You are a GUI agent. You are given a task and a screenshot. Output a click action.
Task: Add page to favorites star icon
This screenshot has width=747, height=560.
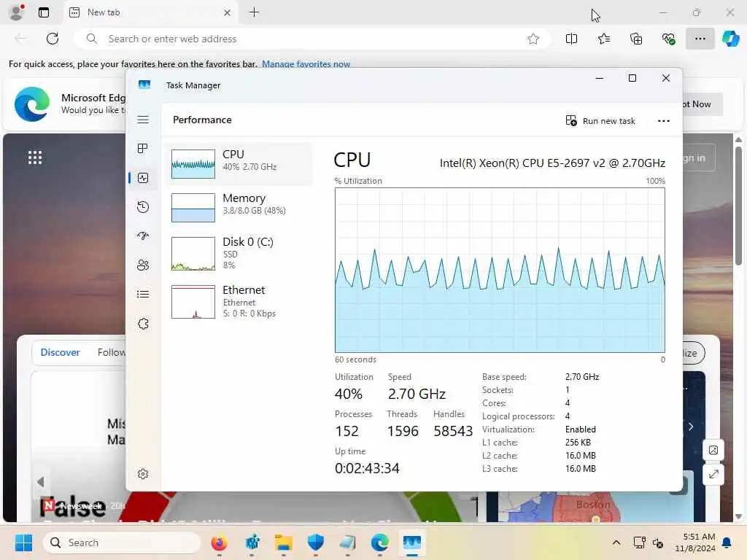click(533, 39)
